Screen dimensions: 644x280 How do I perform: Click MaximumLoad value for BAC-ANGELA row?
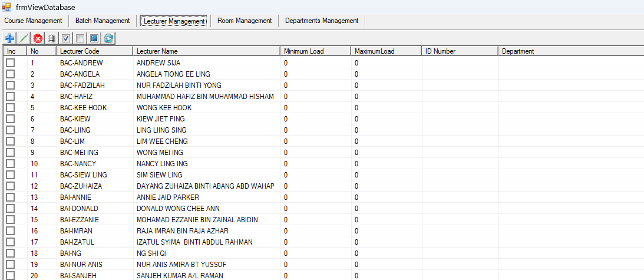click(x=387, y=74)
